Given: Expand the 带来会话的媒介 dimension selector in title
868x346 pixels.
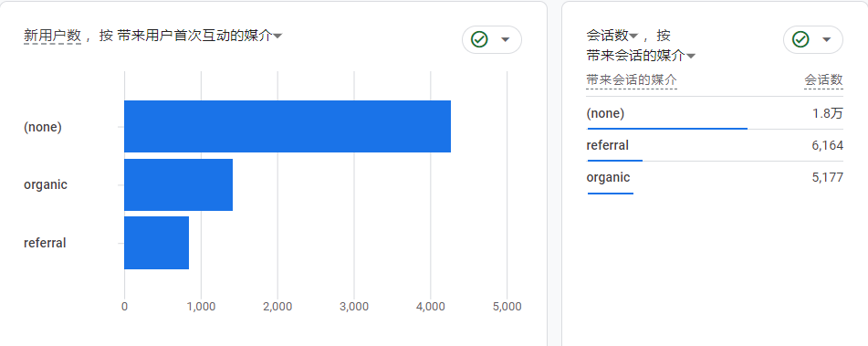Looking at the screenshot, I should point(641,56).
